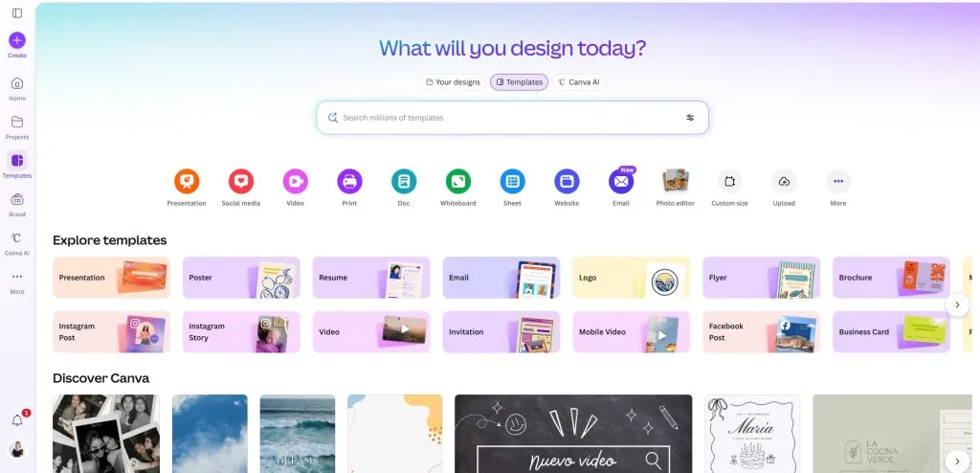980x473 pixels.
Task: Select the Social media heart icon
Action: [x=240, y=181]
